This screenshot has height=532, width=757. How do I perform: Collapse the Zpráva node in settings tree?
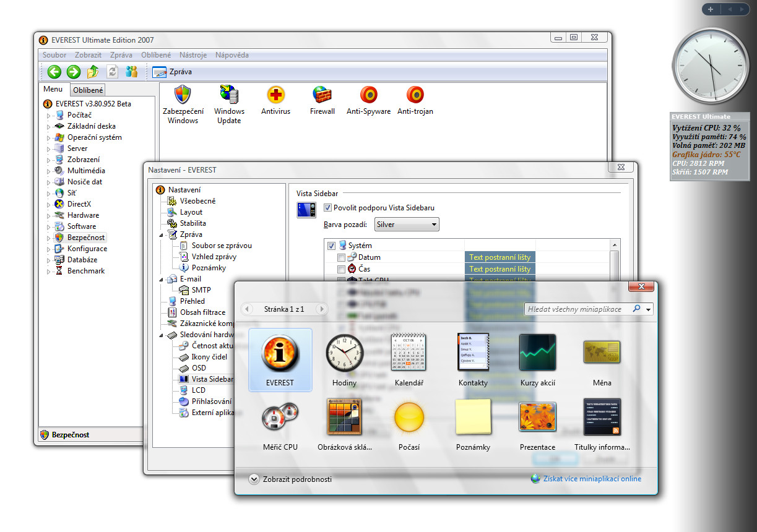coord(162,235)
